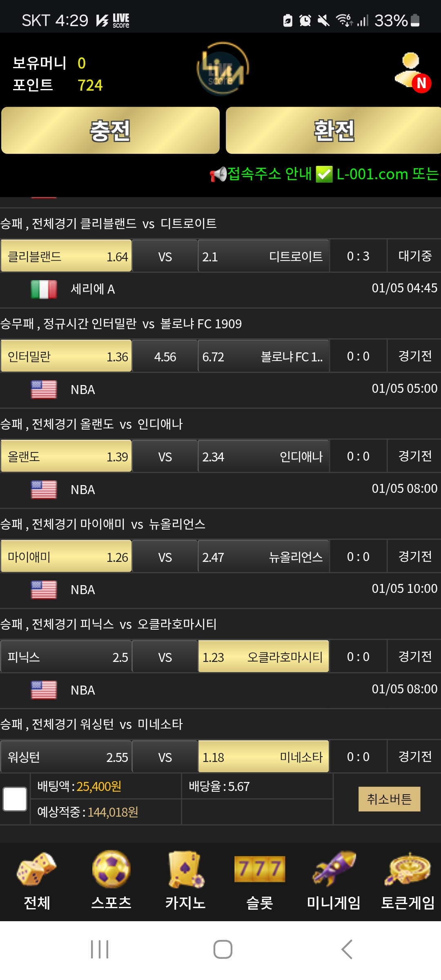Deselect 미네소타 at odds 1.18
The image size is (441, 980).
263,757
